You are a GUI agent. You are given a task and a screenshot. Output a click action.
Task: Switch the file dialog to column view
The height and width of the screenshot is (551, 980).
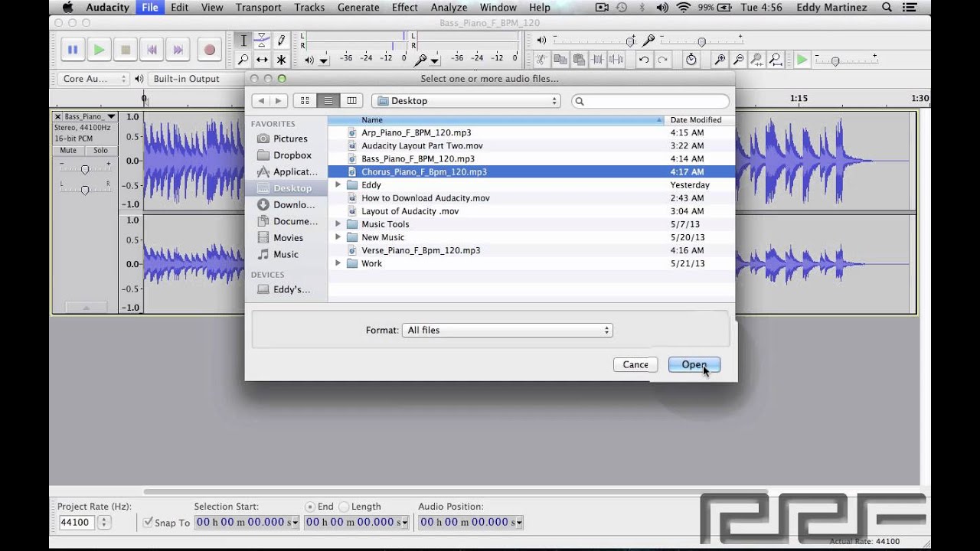[351, 101]
